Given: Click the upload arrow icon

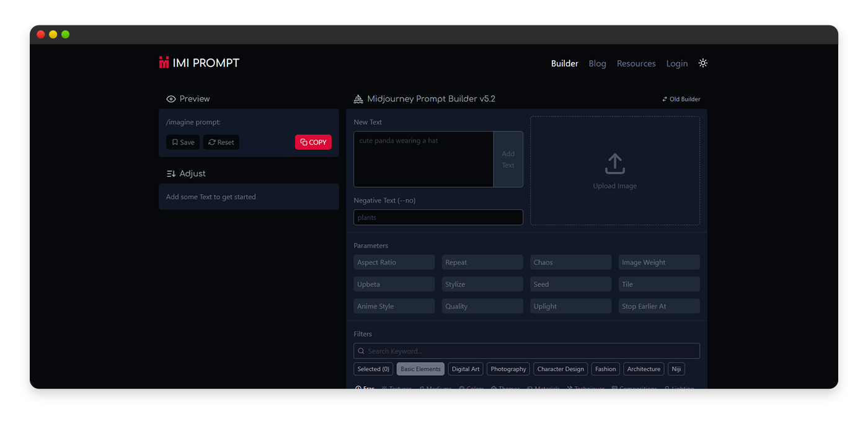Looking at the screenshot, I should [614, 164].
